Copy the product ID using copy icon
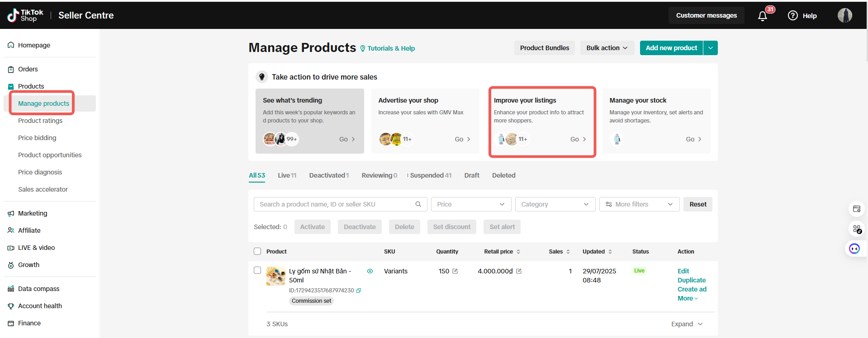 pos(359,291)
